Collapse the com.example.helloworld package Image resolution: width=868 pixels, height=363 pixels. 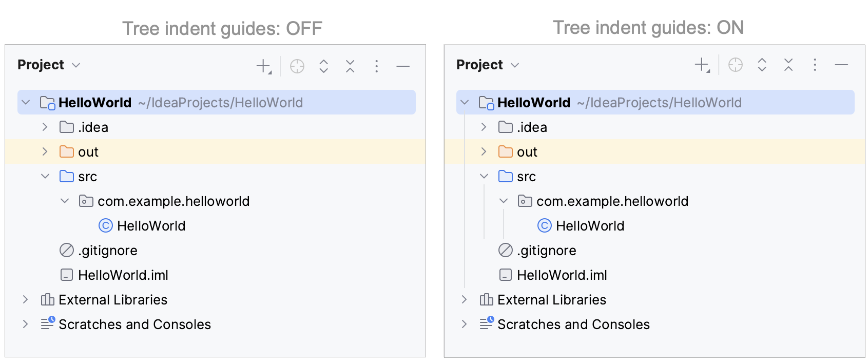click(64, 201)
